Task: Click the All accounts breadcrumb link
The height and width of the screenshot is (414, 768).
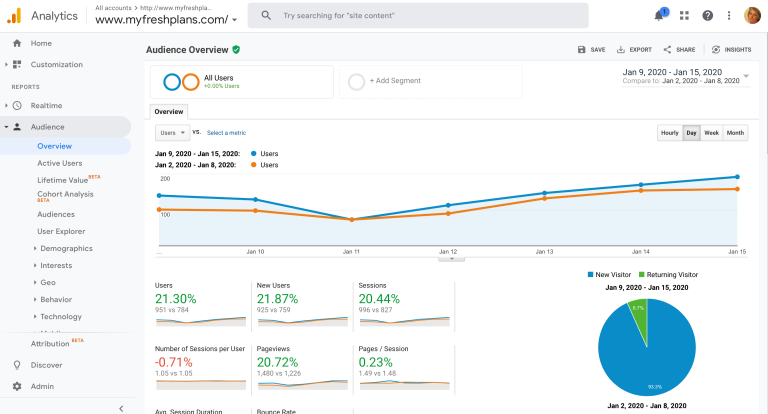Action: tap(113, 8)
